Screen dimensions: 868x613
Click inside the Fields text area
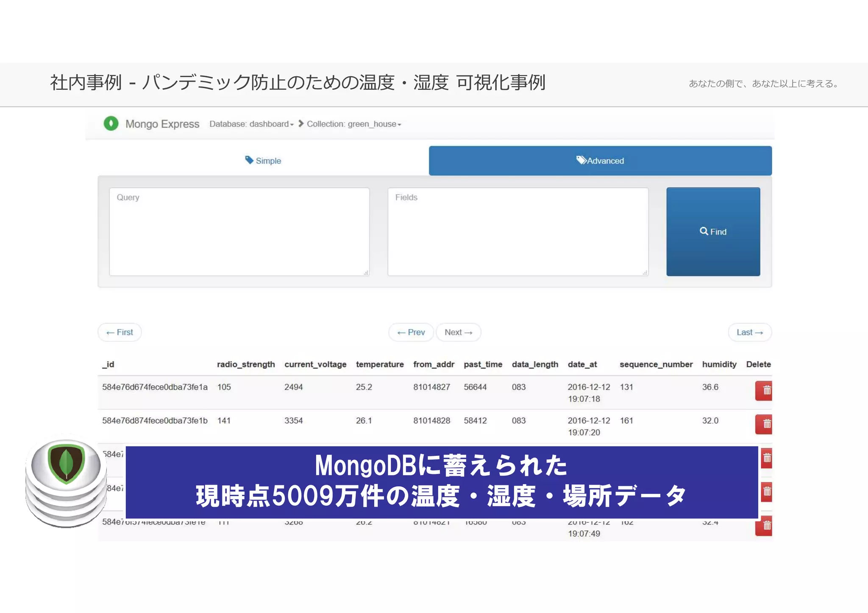(517, 232)
